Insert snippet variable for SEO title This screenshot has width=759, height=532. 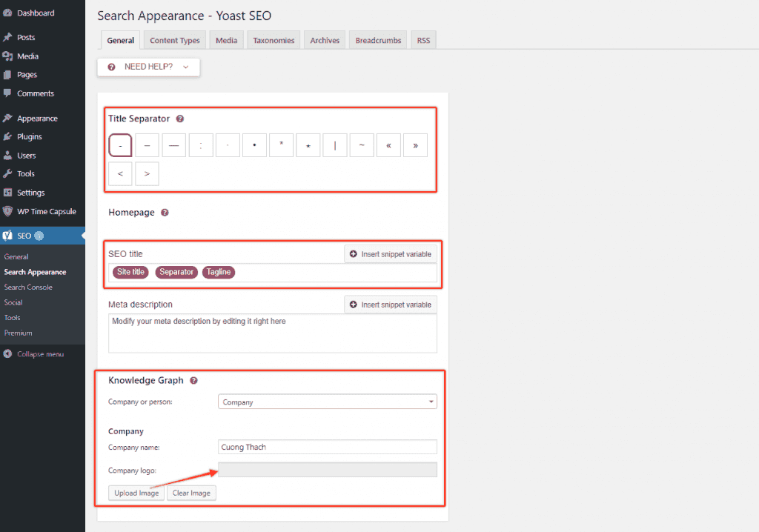pyautogui.click(x=390, y=254)
